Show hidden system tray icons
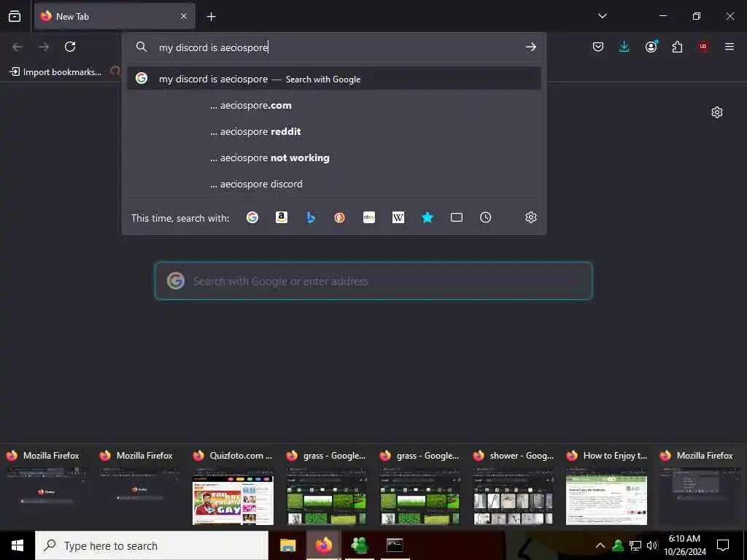The image size is (747, 560). tap(600, 545)
